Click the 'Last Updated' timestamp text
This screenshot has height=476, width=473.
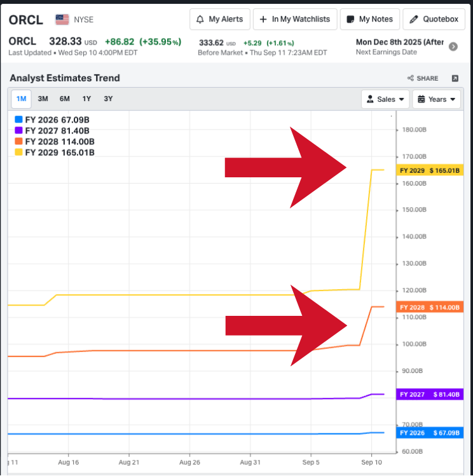coord(73,53)
